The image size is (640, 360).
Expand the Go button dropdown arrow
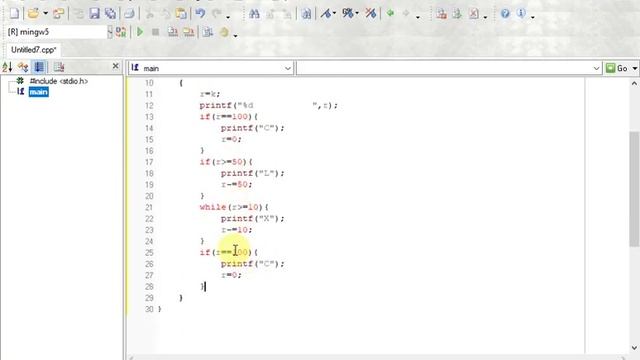point(635,69)
